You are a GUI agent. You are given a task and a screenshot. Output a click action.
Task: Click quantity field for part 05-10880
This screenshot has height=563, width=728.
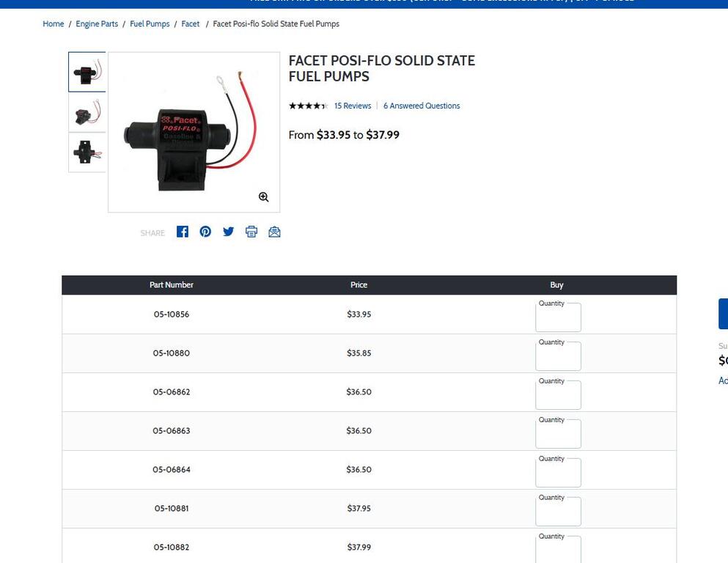(558, 356)
